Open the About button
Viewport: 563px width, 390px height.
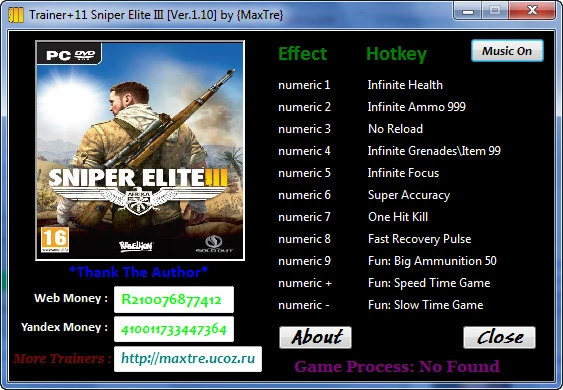[315, 337]
